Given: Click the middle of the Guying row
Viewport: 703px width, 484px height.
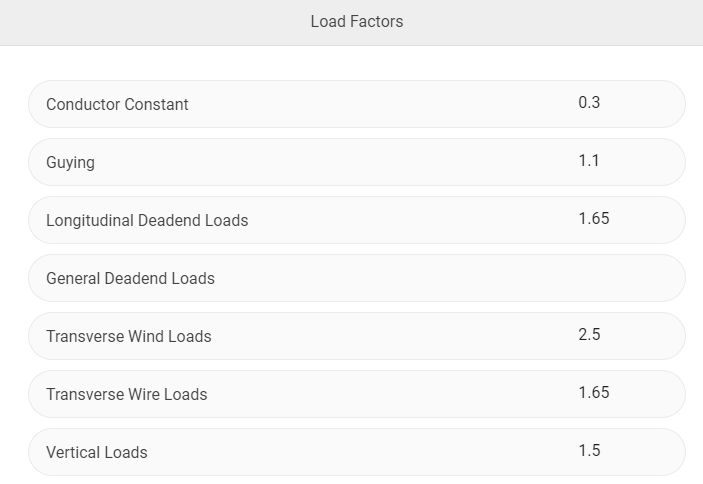Looking at the screenshot, I should click(x=357, y=162).
